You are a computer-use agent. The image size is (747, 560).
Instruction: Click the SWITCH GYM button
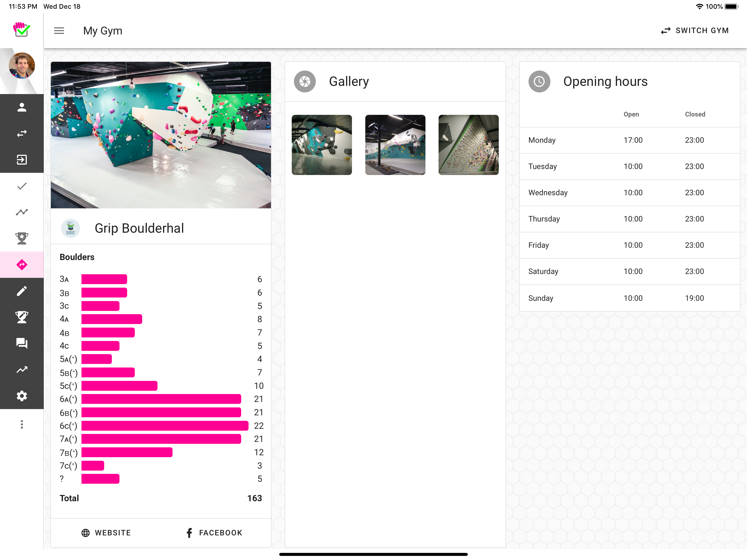click(x=695, y=31)
